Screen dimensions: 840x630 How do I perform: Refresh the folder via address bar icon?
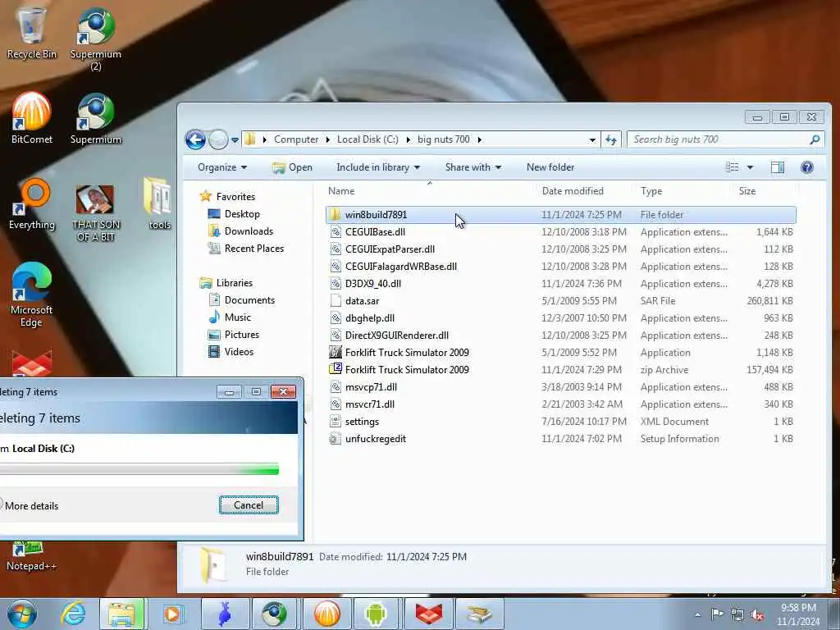pyautogui.click(x=611, y=139)
